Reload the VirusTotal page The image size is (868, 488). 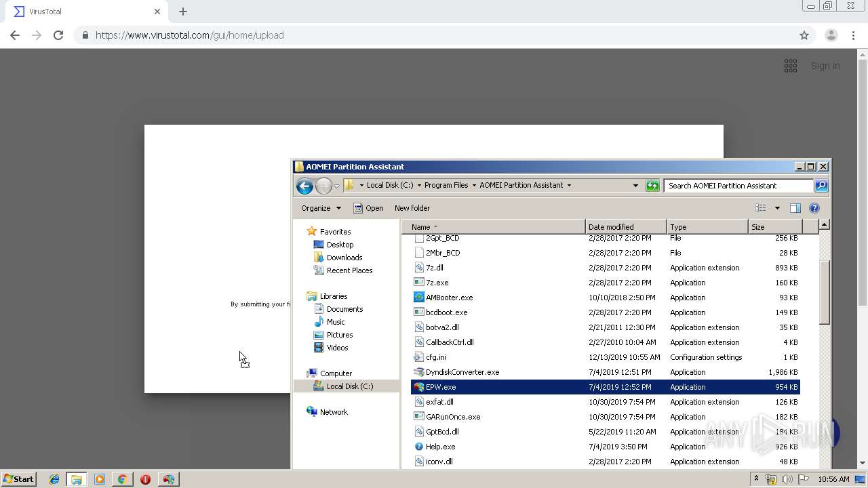(x=58, y=35)
